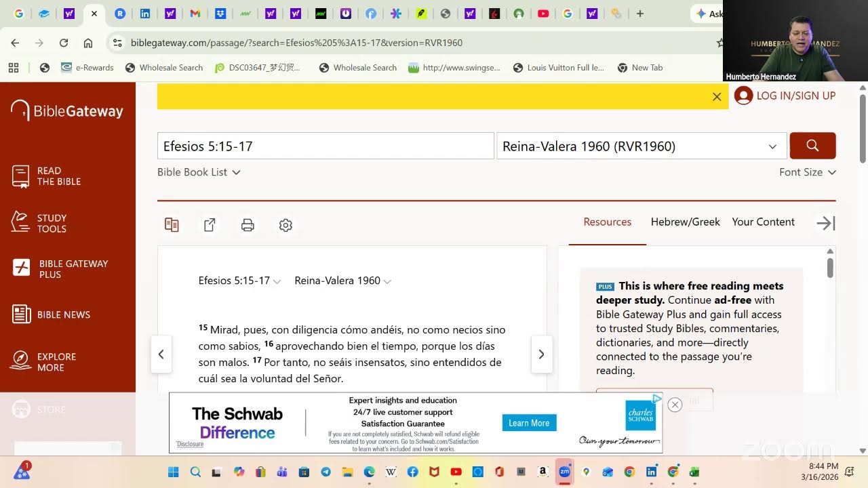
Task: Open Amazon from the taskbar
Action: tap(542, 472)
